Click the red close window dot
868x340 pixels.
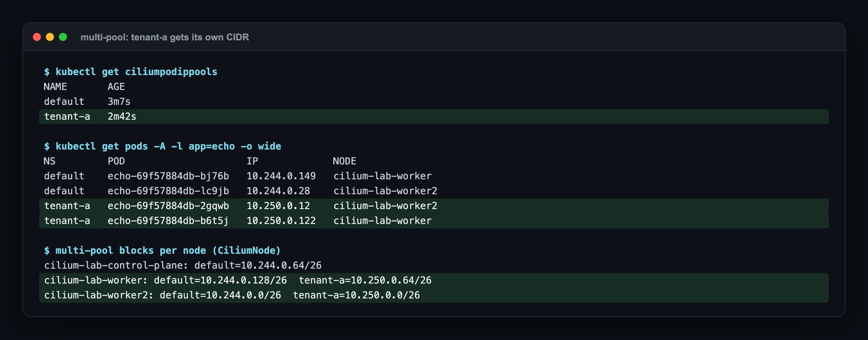[x=37, y=37]
